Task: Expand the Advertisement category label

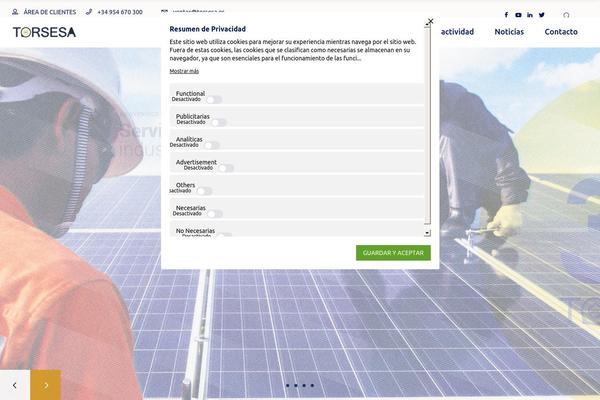Action: click(x=196, y=162)
